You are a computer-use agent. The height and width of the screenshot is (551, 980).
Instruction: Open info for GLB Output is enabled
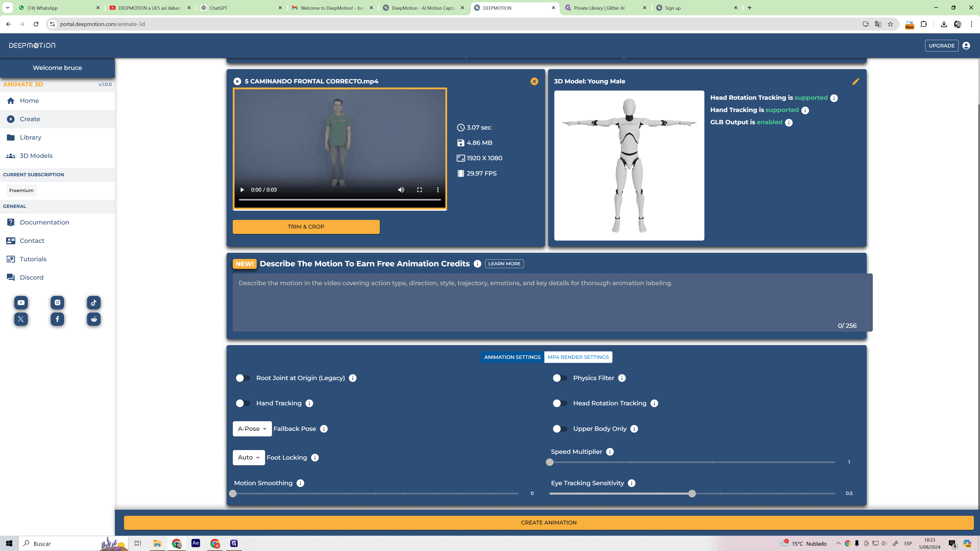tap(789, 122)
